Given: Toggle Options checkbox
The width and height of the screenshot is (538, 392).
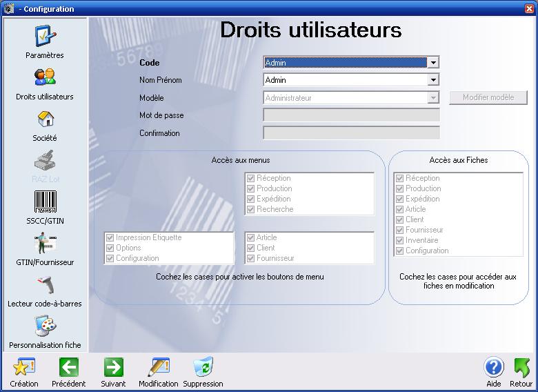Looking at the screenshot, I should pyautogui.click(x=110, y=248).
